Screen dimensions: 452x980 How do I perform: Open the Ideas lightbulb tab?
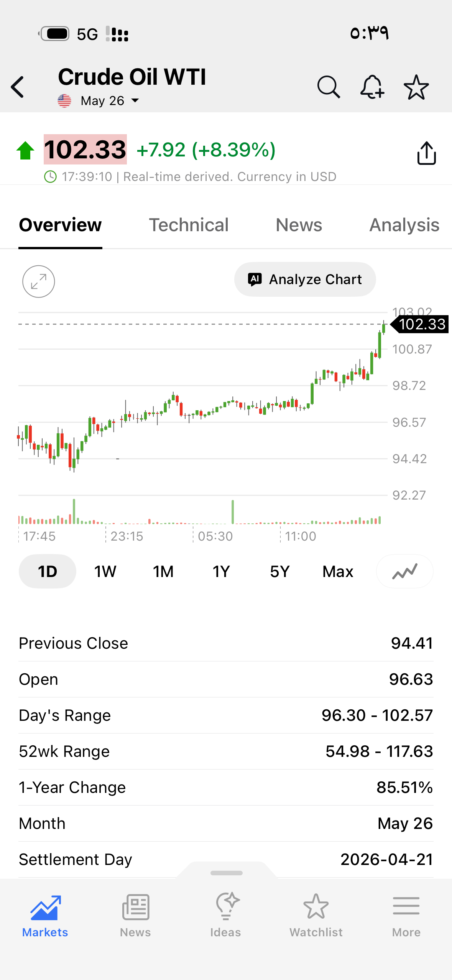click(225, 915)
